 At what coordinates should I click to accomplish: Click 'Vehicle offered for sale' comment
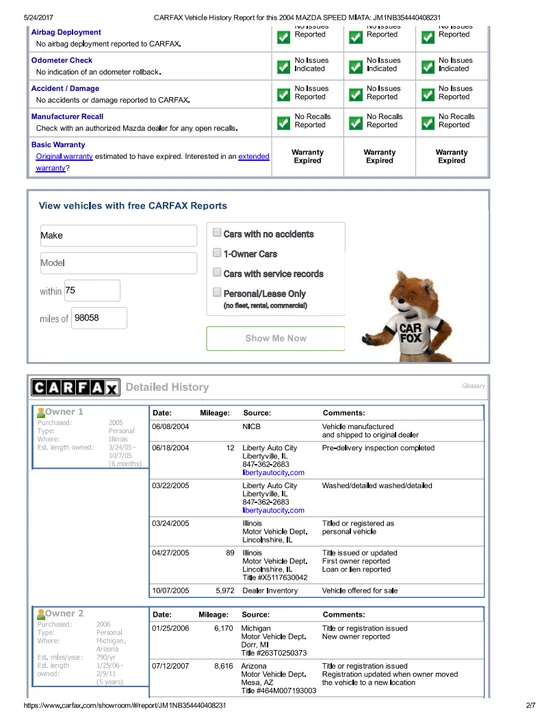(360, 591)
